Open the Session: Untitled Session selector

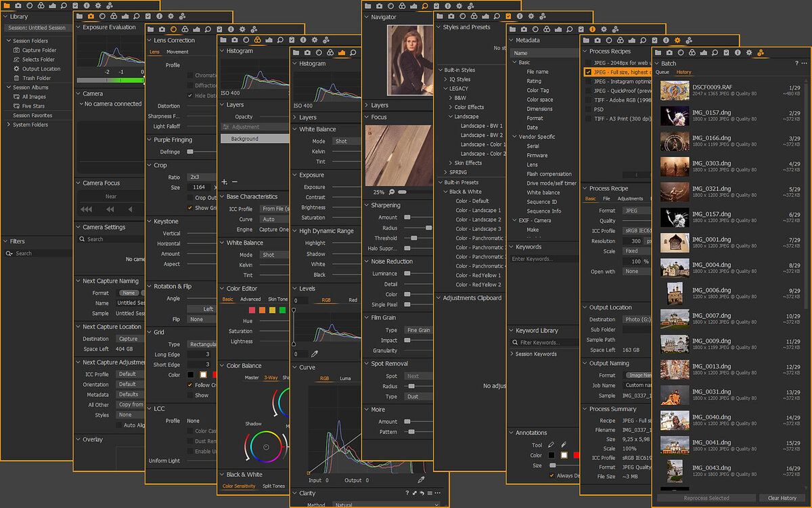(x=37, y=28)
